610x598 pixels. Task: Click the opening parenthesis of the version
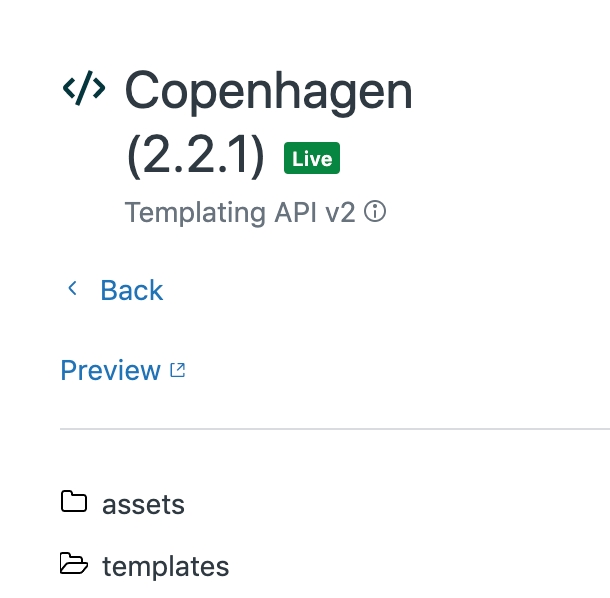(133, 157)
